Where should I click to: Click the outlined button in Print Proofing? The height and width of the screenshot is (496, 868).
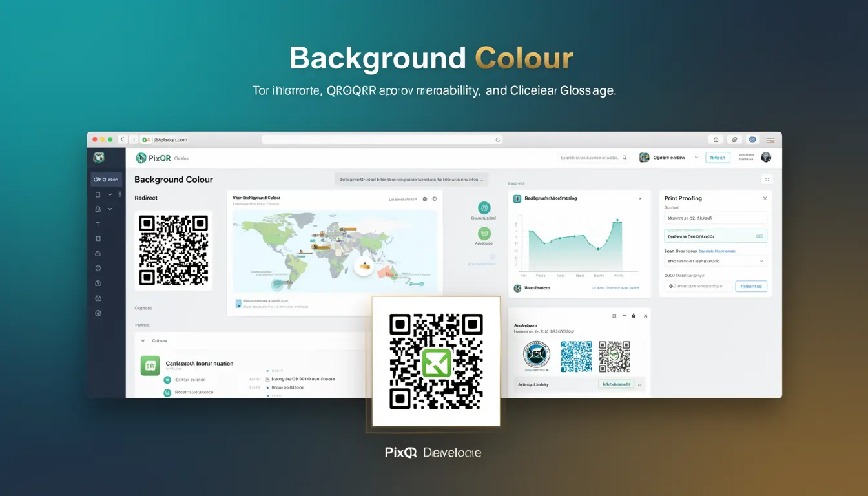click(751, 286)
